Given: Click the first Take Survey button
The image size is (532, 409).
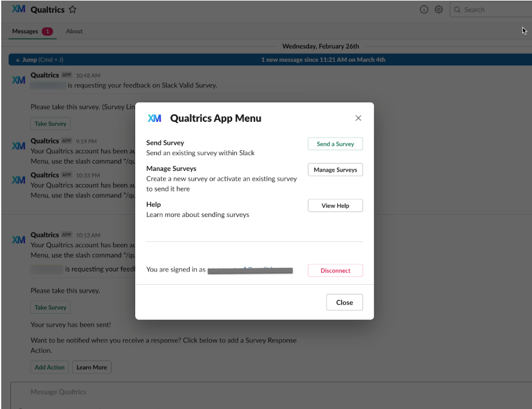Looking at the screenshot, I should tap(50, 124).
